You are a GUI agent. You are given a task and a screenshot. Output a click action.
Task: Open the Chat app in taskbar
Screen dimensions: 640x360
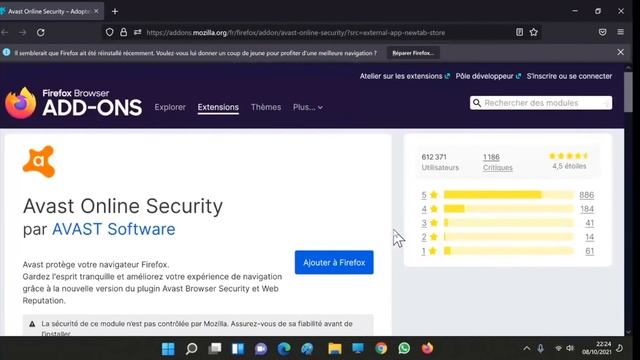[x=261, y=349]
